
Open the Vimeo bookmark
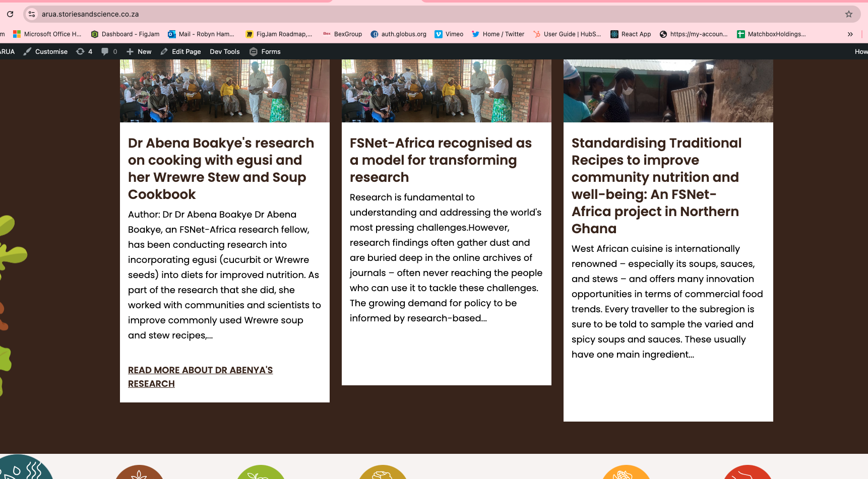click(x=449, y=34)
